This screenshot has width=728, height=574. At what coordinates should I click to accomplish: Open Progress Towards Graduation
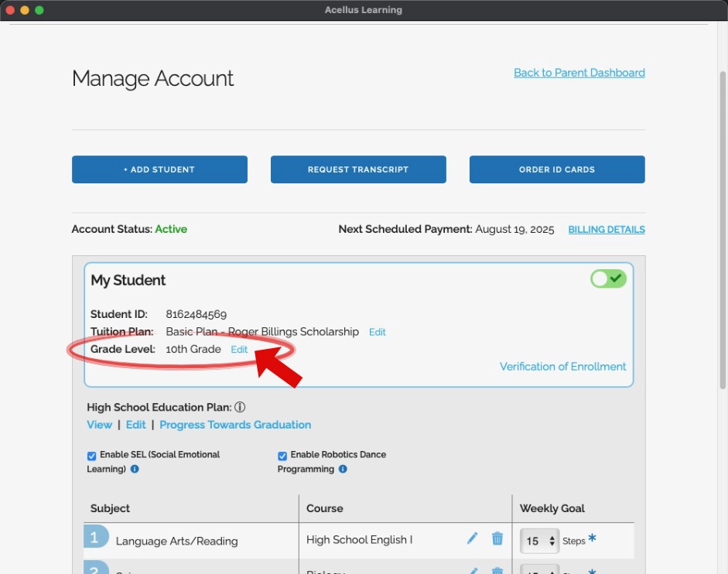click(235, 425)
